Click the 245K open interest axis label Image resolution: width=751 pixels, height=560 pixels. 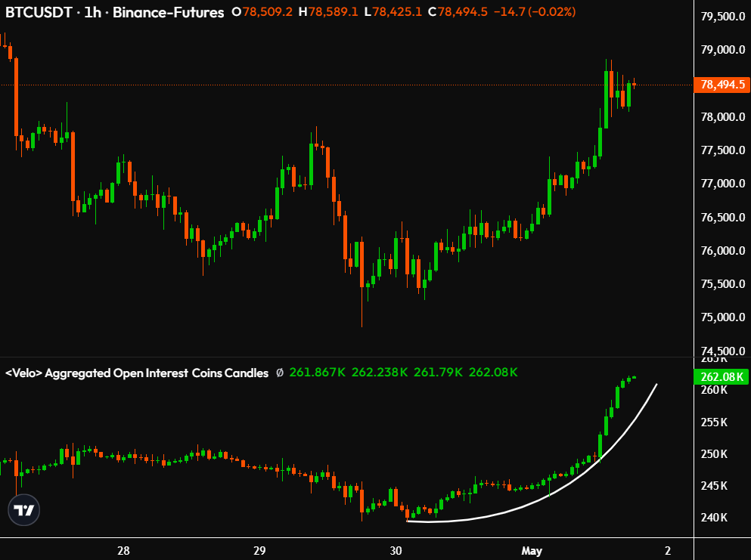click(714, 486)
